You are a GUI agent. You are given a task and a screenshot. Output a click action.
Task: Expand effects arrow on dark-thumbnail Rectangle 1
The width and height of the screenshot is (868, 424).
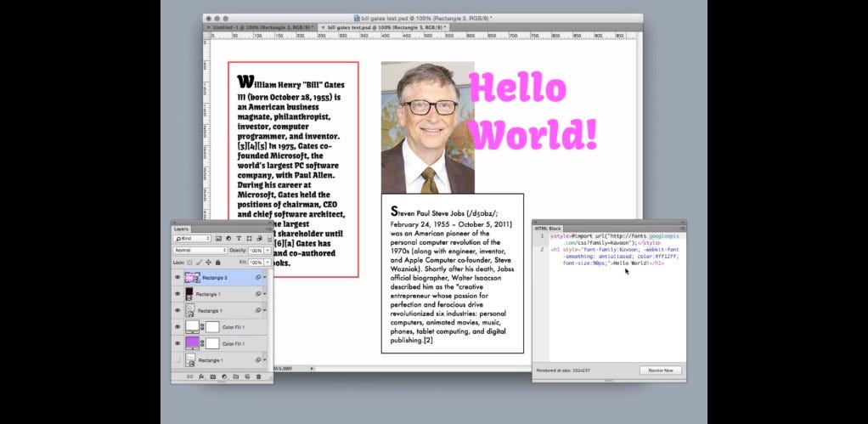[x=265, y=294]
